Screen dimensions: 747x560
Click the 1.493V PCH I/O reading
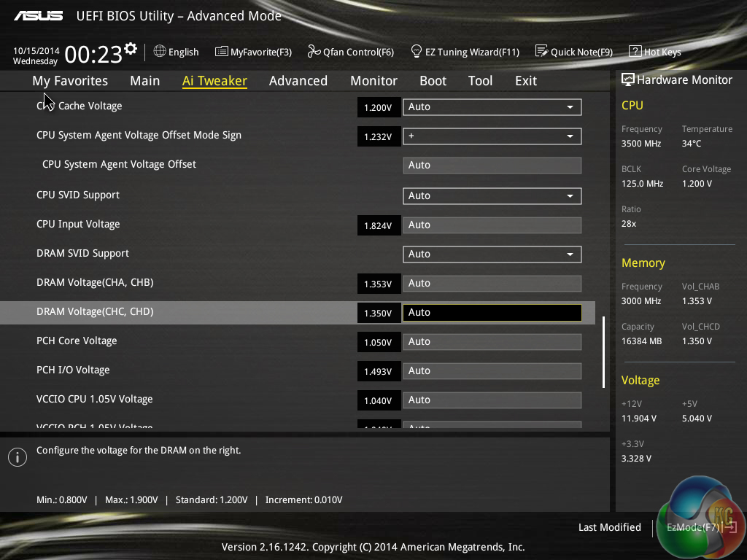coord(379,371)
